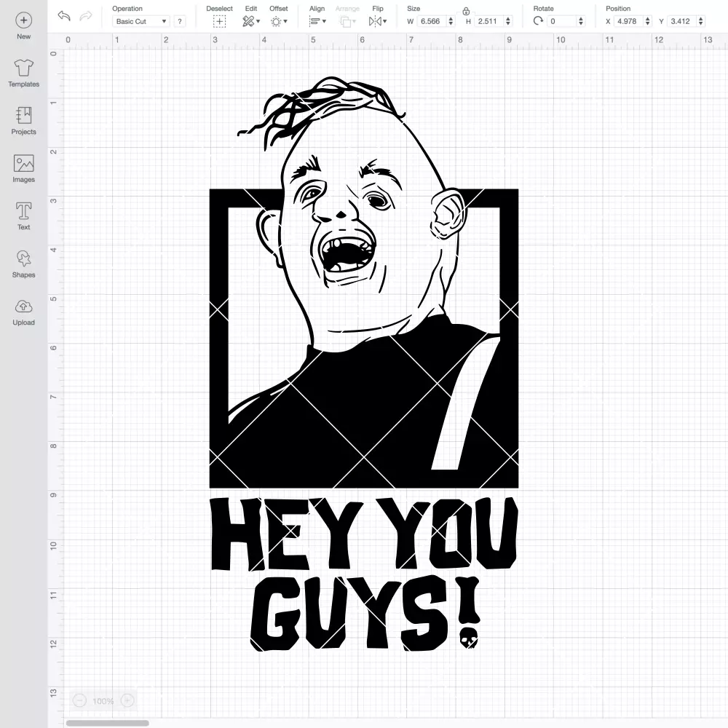Open the Arrange layers icon
This screenshot has width=728, height=728.
point(345,21)
